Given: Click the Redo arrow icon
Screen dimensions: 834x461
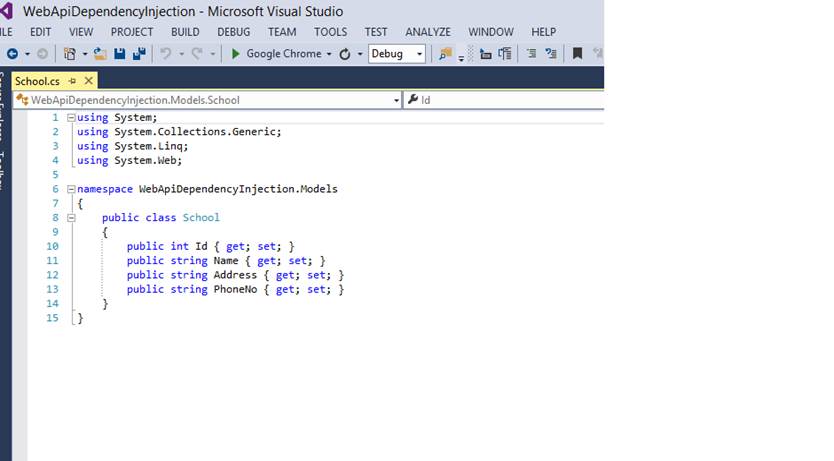Looking at the screenshot, I should [x=197, y=54].
